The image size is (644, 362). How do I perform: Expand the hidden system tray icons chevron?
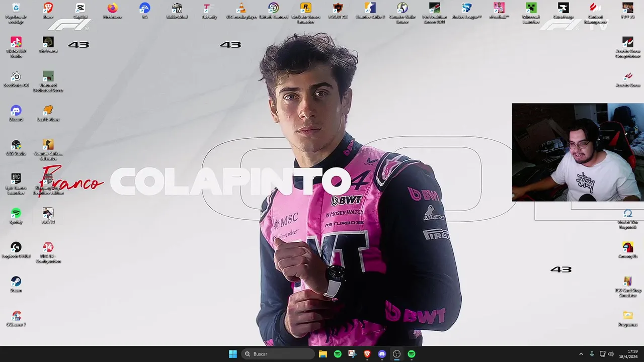tap(581, 354)
